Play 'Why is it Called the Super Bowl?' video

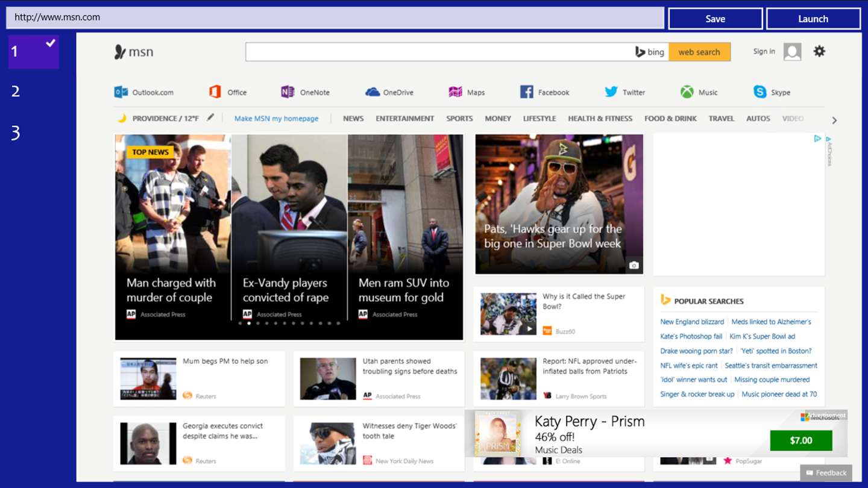508,314
